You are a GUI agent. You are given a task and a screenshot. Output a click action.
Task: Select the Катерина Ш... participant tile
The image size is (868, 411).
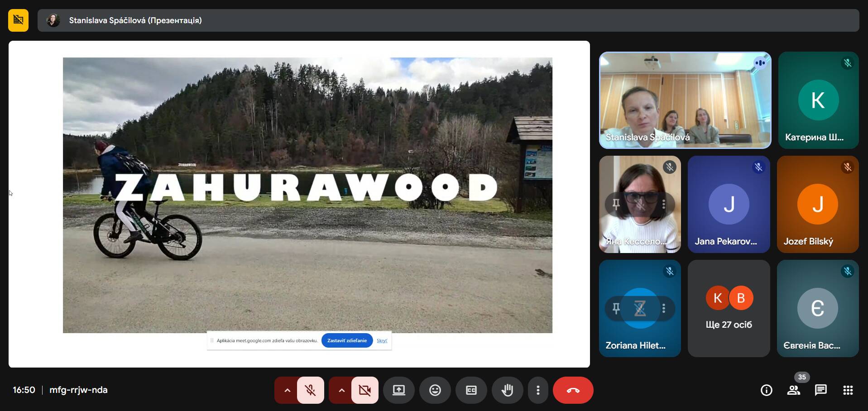818,100
